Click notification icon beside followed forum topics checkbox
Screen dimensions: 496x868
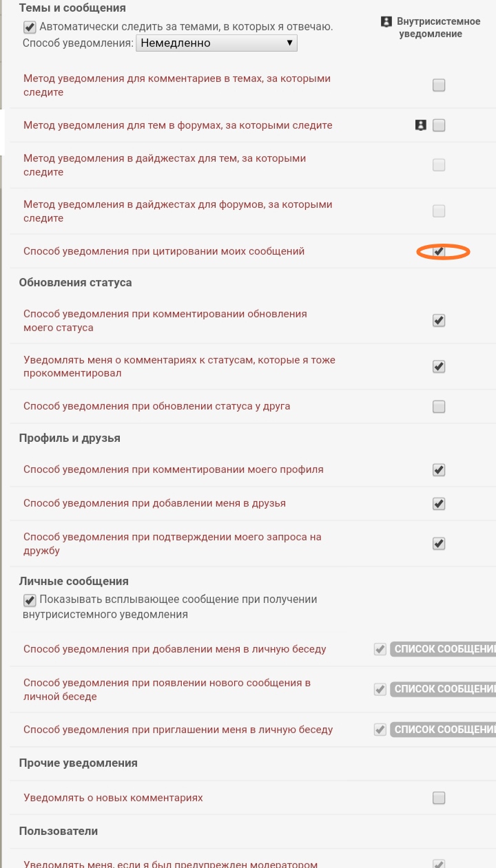click(x=420, y=125)
